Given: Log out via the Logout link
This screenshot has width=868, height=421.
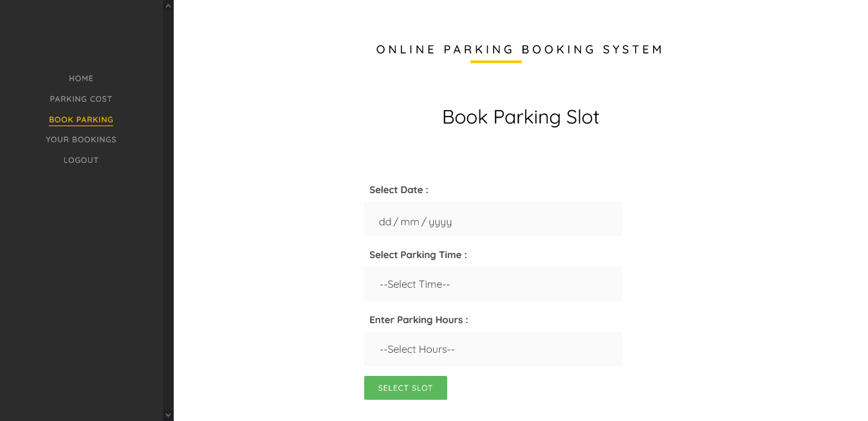Looking at the screenshot, I should point(81,160).
